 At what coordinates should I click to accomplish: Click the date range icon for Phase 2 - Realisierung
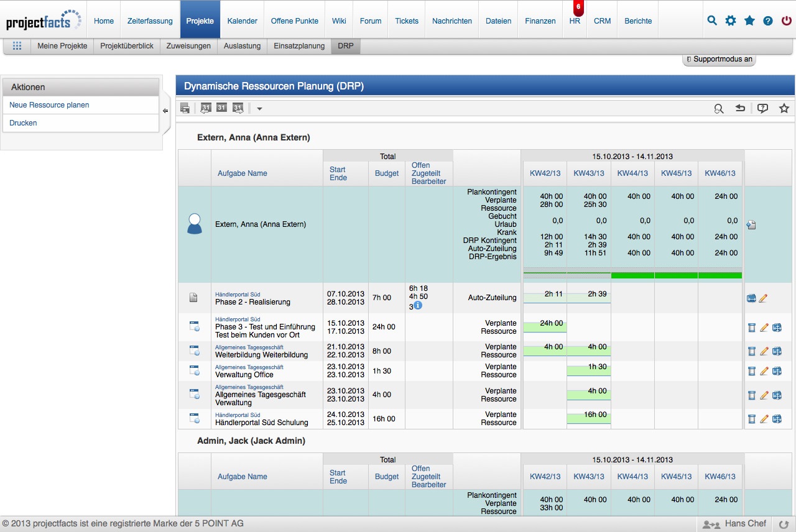coord(751,298)
